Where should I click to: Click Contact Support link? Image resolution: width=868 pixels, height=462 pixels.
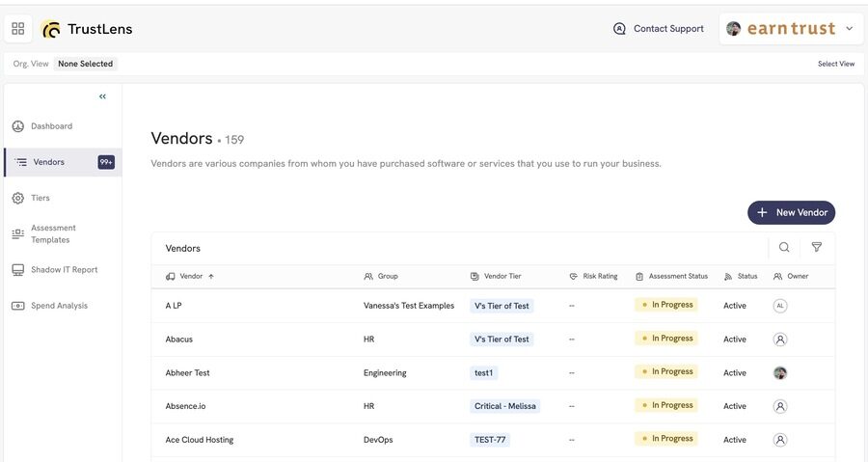pyautogui.click(x=659, y=29)
